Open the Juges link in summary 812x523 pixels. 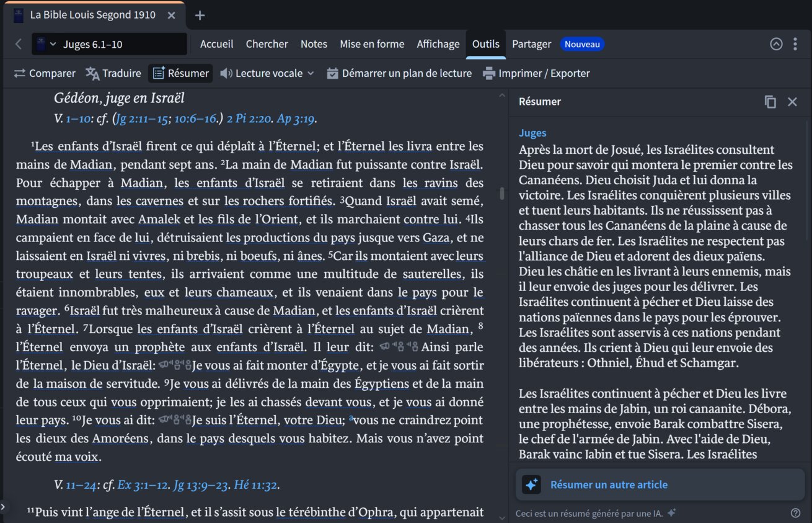pos(532,133)
